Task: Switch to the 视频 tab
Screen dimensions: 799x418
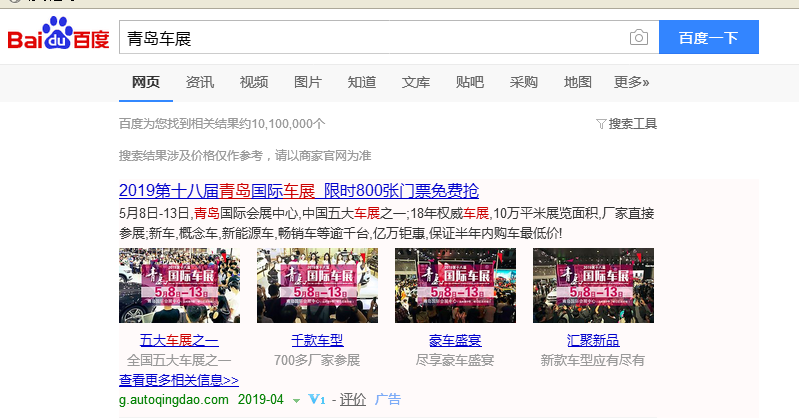Action: pos(254,82)
